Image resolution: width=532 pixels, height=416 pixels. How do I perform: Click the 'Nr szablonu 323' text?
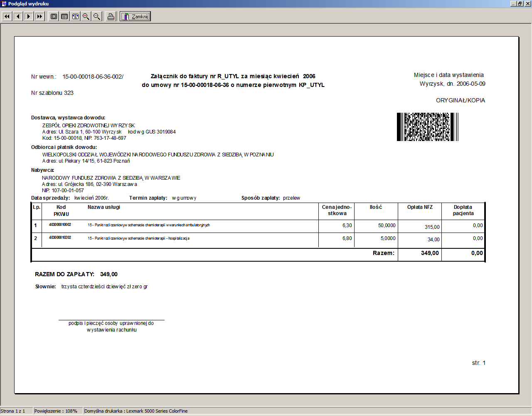click(x=52, y=93)
